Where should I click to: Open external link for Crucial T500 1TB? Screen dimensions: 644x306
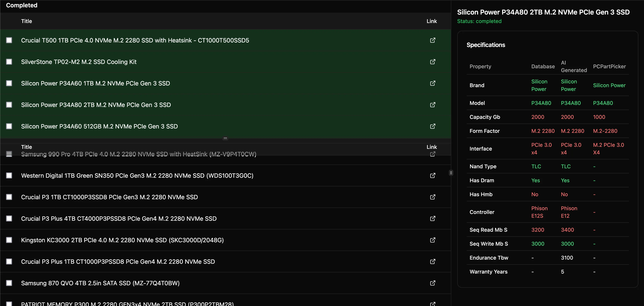pyautogui.click(x=432, y=40)
